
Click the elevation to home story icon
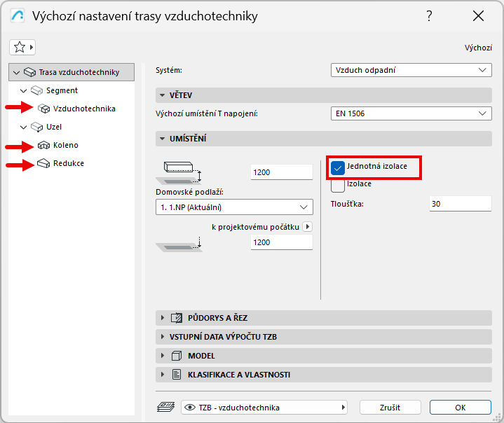tap(179, 172)
